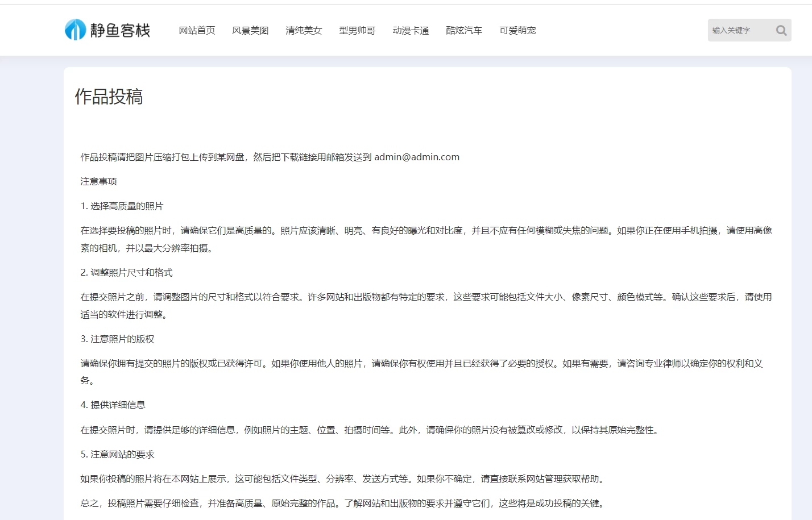Navigate to the 动漫卡通 section

[411, 31]
